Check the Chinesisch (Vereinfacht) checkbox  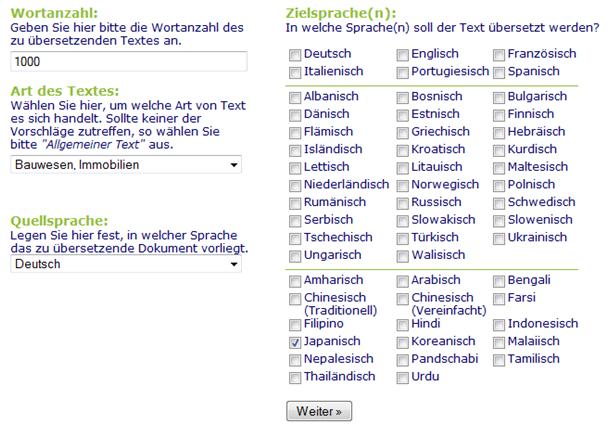coord(402,299)
